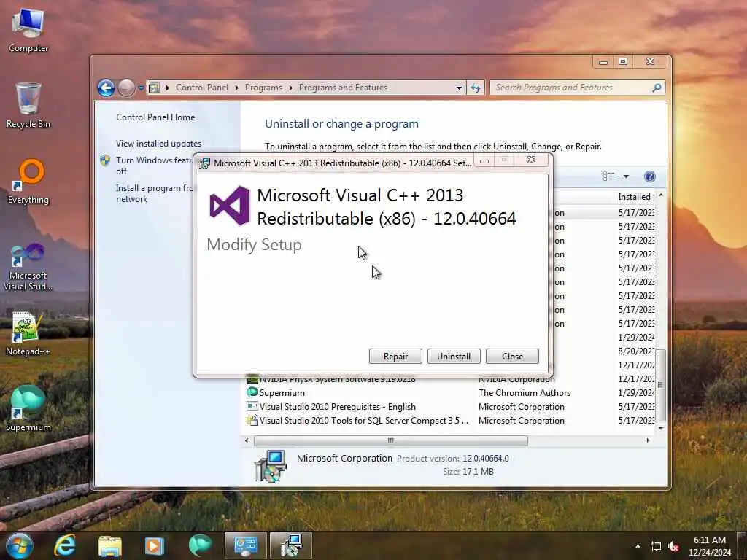The width and height of the screenshot is (747, 560).
Task: Select The Chromium Authors publisher cell
Action: 524,393
